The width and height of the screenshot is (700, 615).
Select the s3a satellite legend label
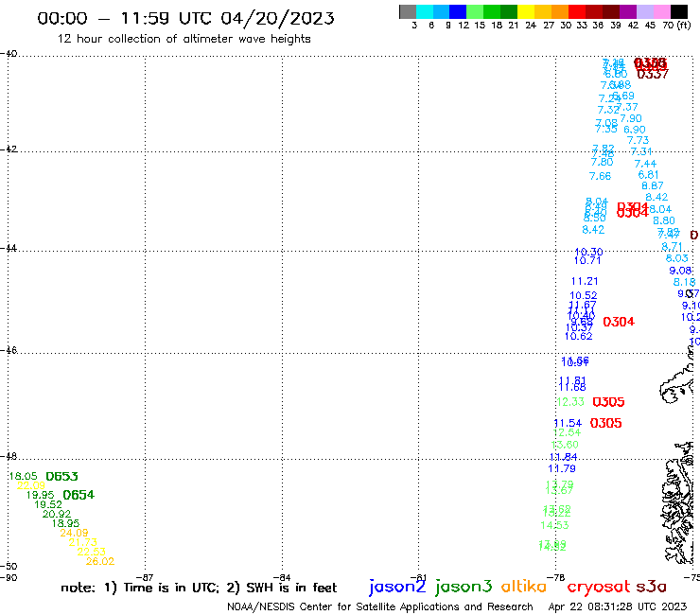tap(651, 587)
